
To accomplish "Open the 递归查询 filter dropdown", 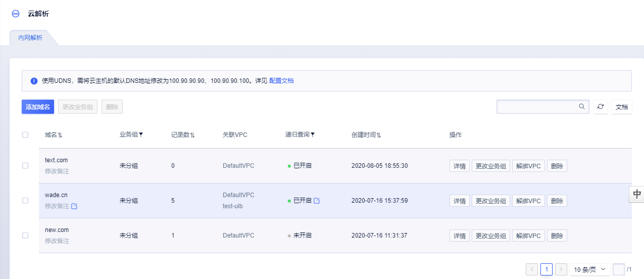I will point(313,135).
